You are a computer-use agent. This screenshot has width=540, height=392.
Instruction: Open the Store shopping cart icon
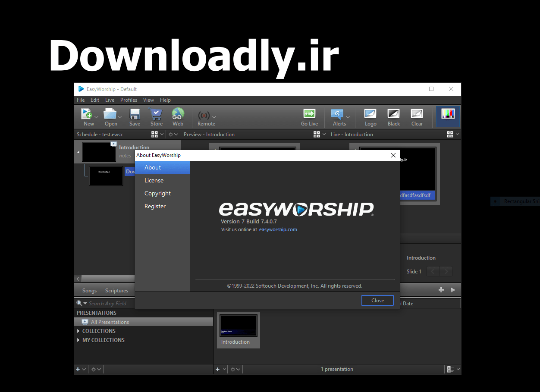(x=156, y=114)
